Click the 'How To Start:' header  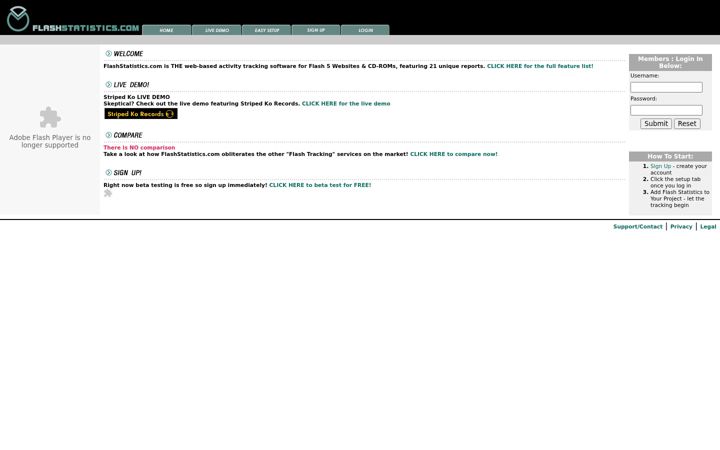(670, 156)
